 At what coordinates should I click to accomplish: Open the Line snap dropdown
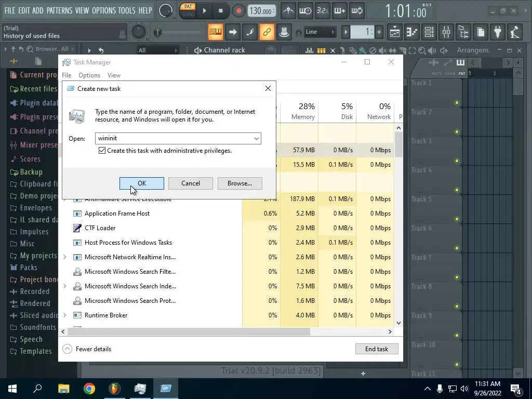click(x=320, y=32)
